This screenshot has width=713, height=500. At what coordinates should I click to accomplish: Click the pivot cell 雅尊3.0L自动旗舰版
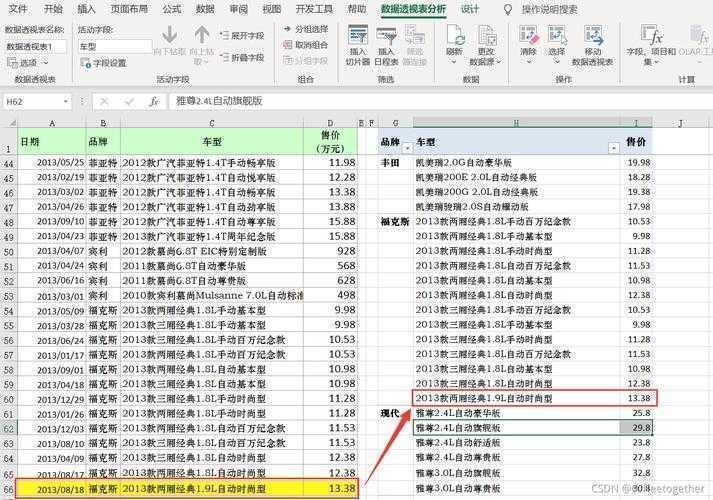click(x=516, y=473)
